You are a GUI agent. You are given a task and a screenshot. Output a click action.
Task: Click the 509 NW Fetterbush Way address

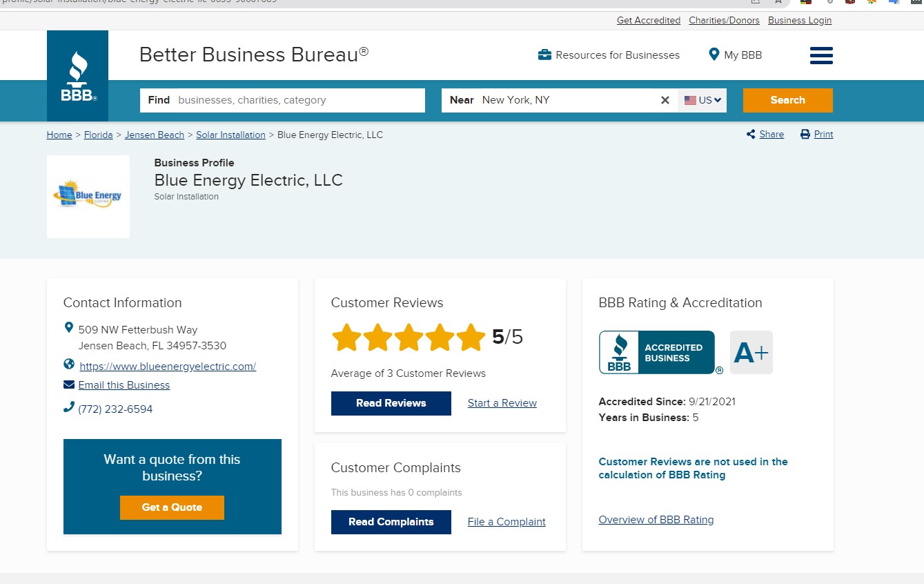(153, 338)
